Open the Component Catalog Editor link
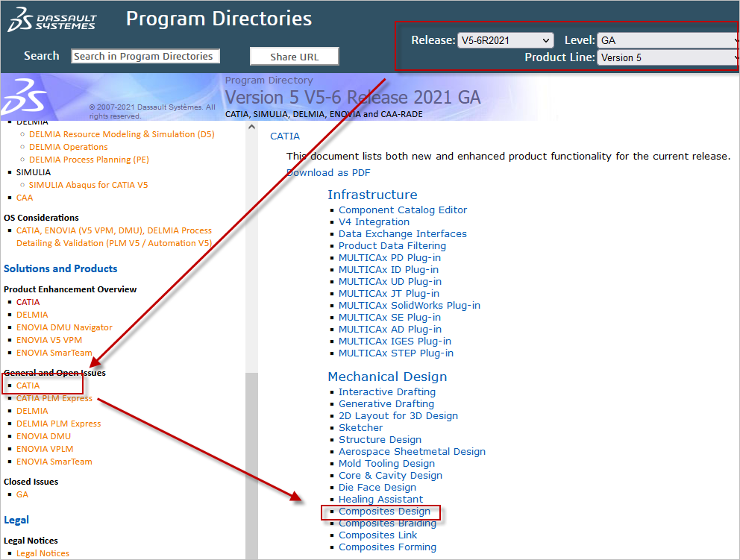Image resolution: width=740 pixels, height=560 pixels. [x=403, y=210]
